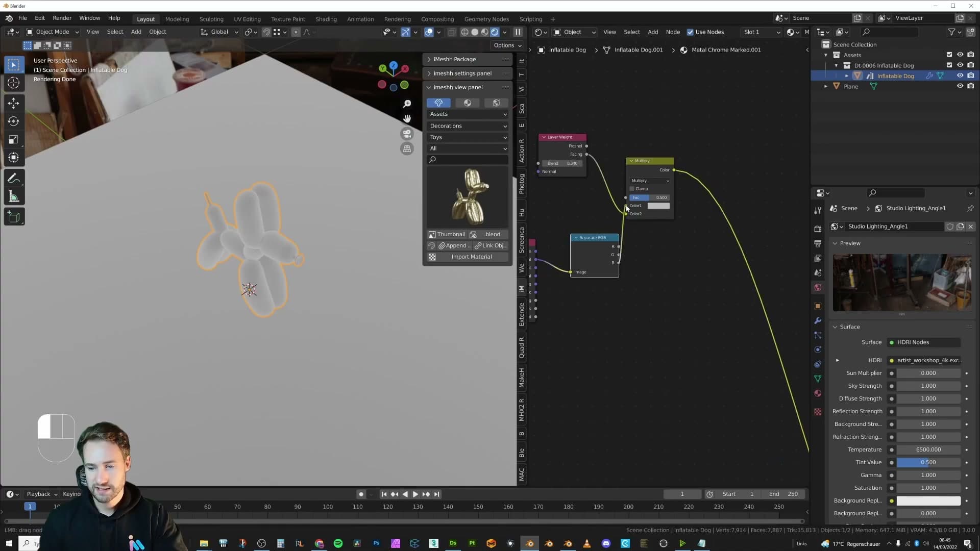This screenshot has height=551, width=980.
Task: Click the imeshh materials sphere icon
Action: (467, 103)
